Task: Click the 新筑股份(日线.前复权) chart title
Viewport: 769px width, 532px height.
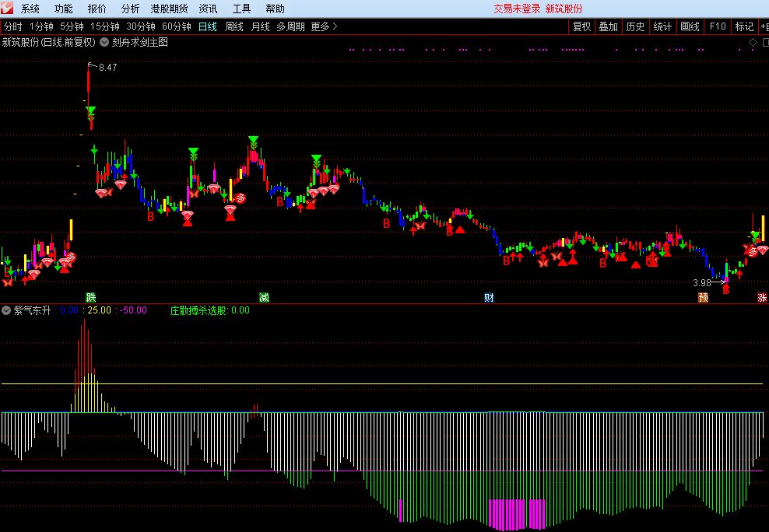Action: point(48,42)
